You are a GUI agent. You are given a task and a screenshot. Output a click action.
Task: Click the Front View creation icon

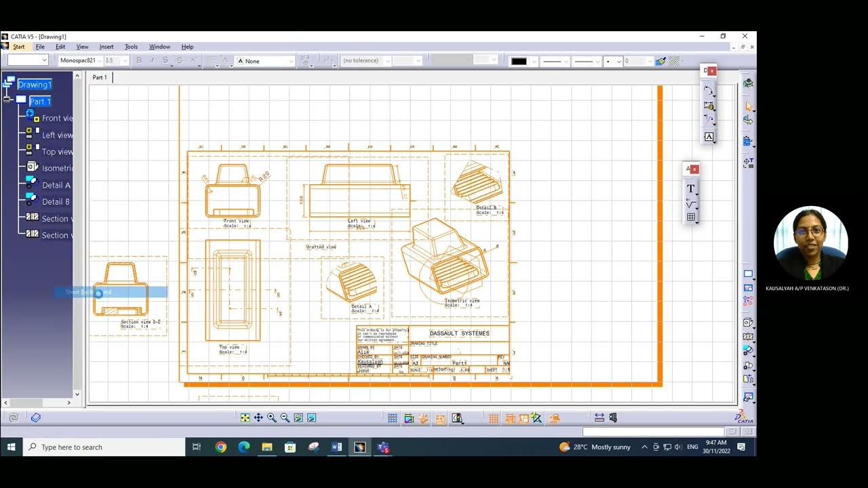pyautogui.click(x=749, y=322)
